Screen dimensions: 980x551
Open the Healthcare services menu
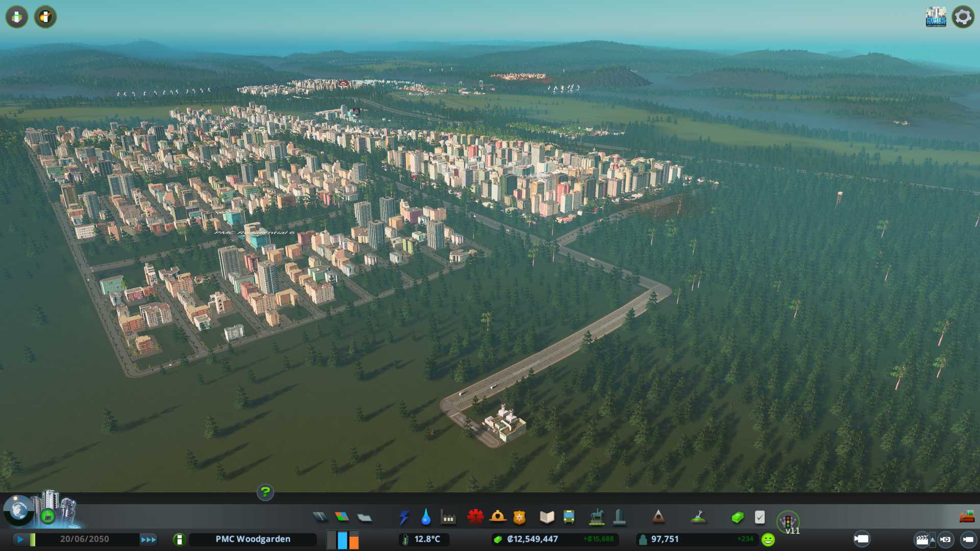click(475, 517)
